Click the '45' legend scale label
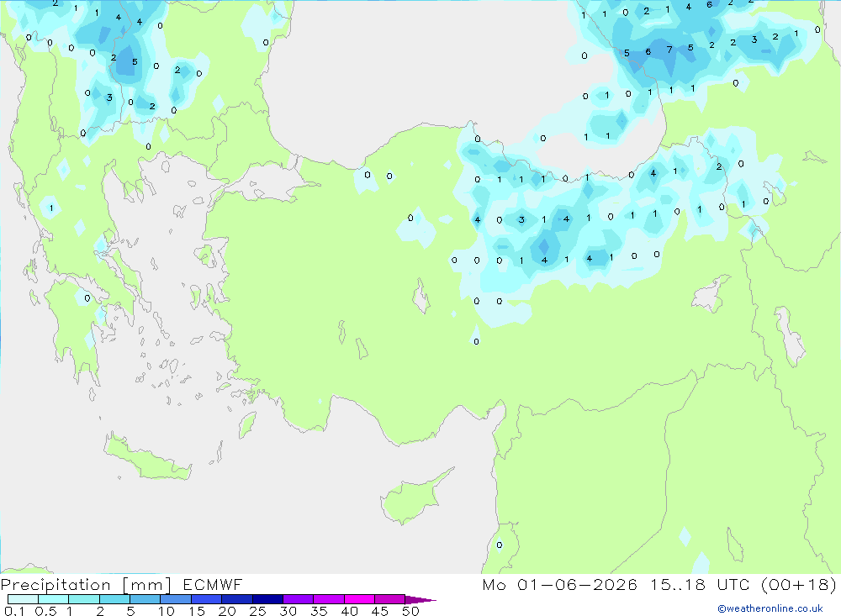This screenshot has height=616, width=841. 380,611
